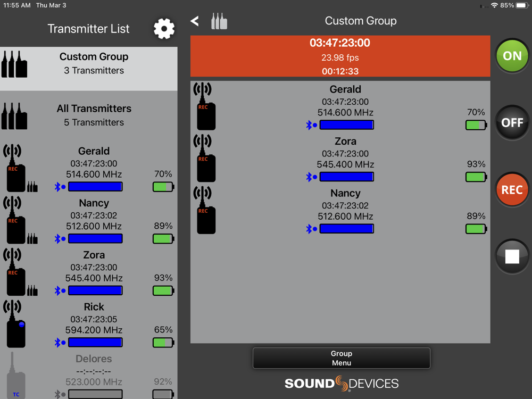This screenshot has width=532, height=399.
Task: Tap Nancy's 512.600 MHz in Custom Group panel
Action: click(x=345, y=217)
